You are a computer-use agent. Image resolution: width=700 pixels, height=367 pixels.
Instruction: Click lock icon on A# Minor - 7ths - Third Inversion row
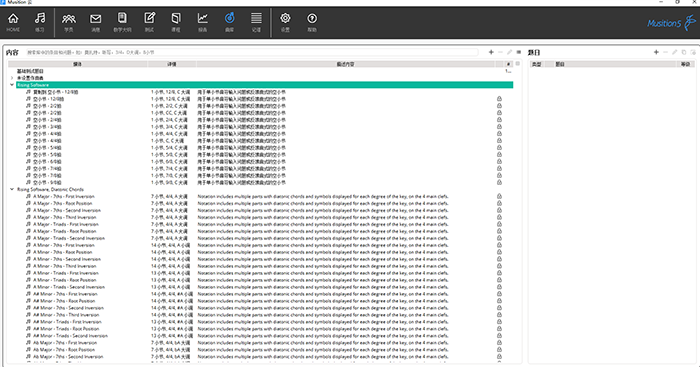[499, 315]
